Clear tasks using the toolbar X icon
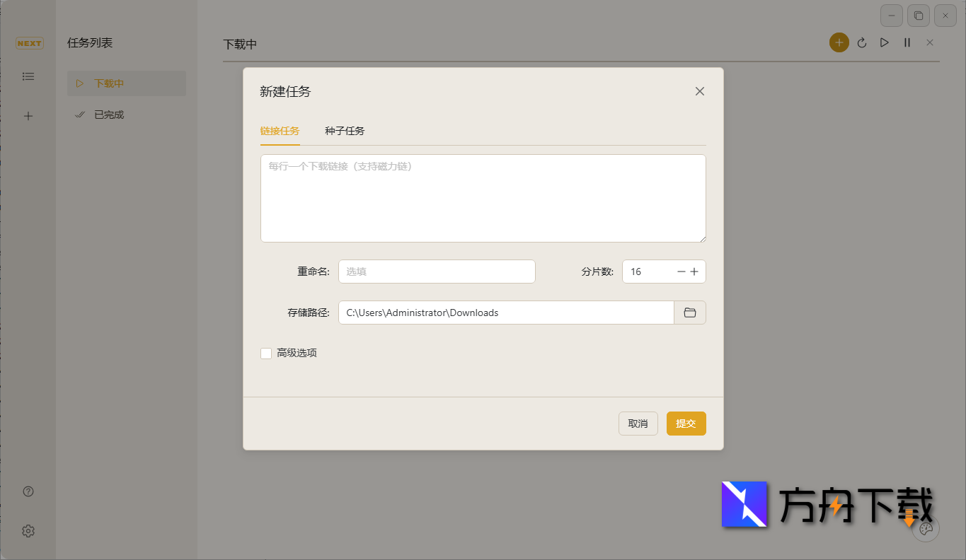966x560 pixels. (929, 42)
